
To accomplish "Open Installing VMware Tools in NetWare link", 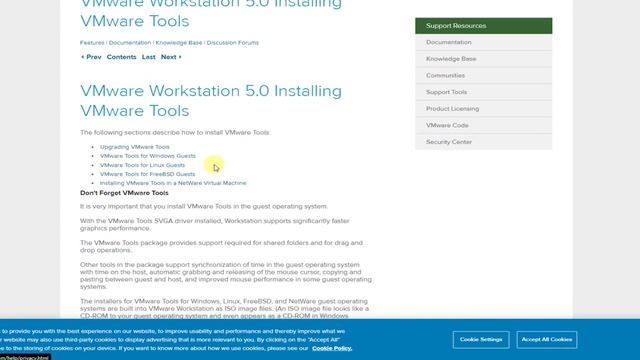I will 173,183.
